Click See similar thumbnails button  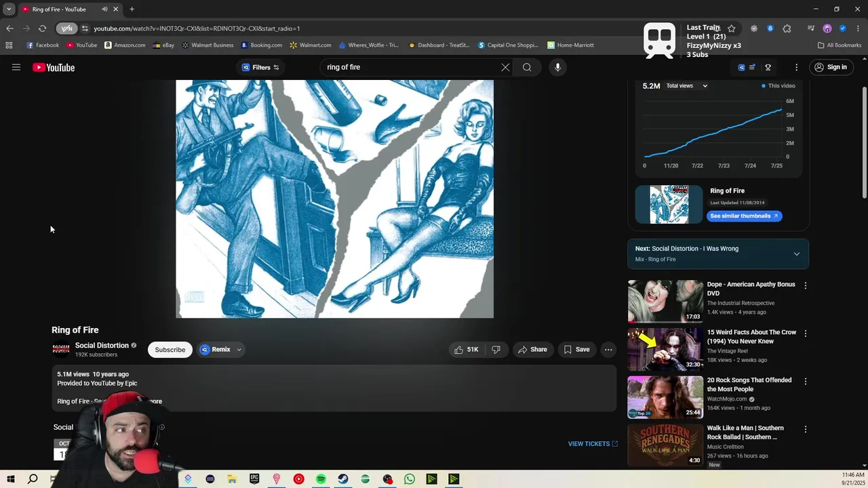coord(745,216)
